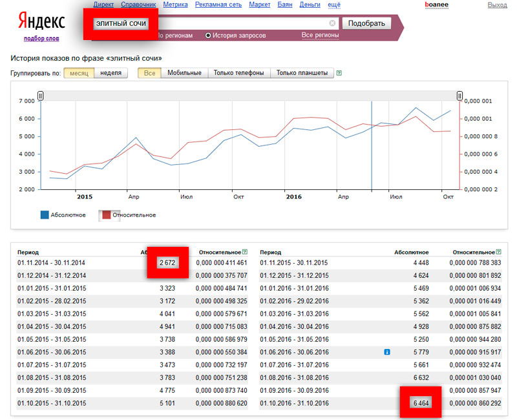Viewport: 517px width, 420px height.
Task: Click the info icon beside 01.06.2016 row
Action: tap(387, 352)
